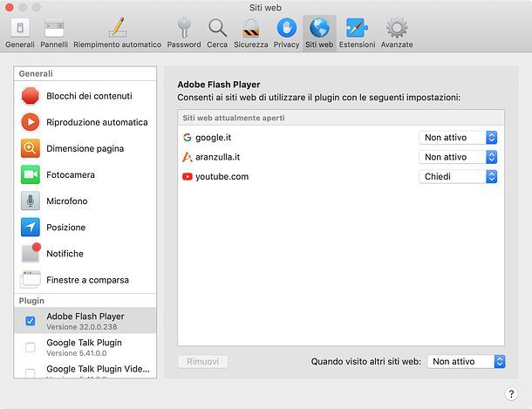This screenshot has width=532, height=409.
Task: Open the Generali preferences icon
Action: pyautogui.click(x=20, y=28)
